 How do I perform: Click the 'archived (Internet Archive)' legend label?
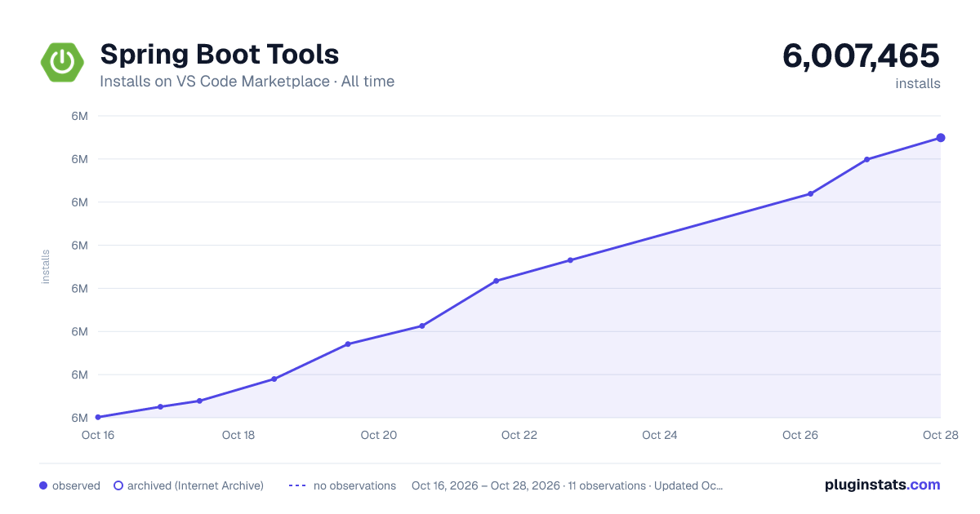coord(195,485)
